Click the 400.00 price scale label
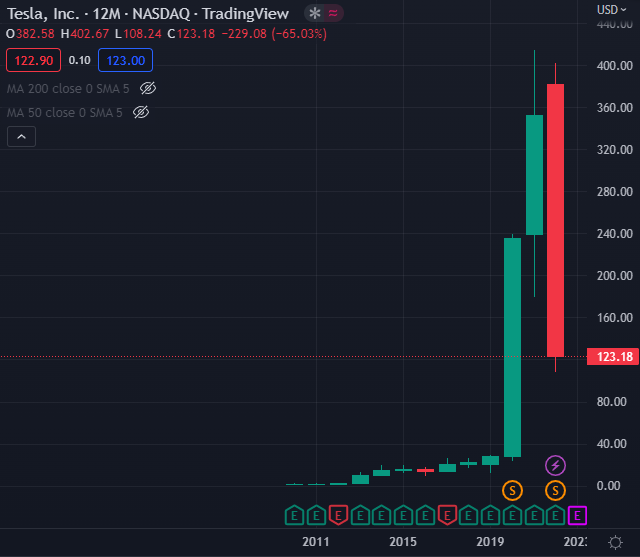The width and height of the screenshot is (640, 557). tap(615, 66)
